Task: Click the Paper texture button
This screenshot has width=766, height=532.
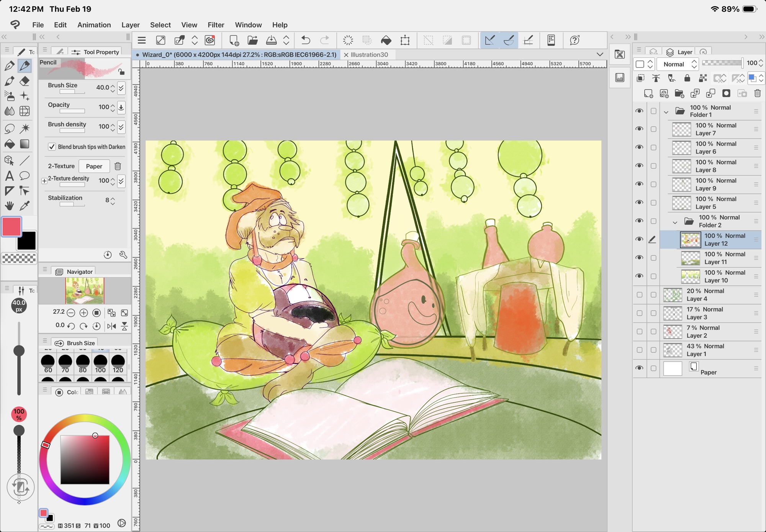Action: click(x=94, y=166)
